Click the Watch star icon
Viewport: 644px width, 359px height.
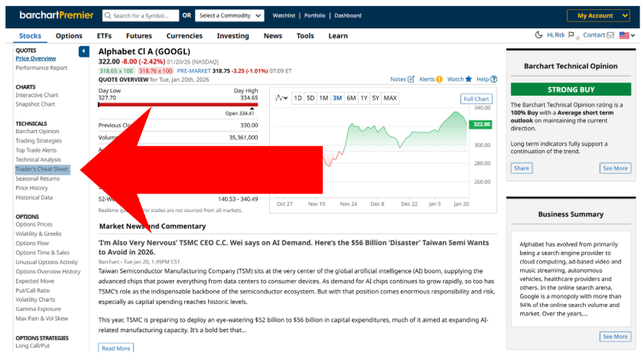(x=468, y=79)
